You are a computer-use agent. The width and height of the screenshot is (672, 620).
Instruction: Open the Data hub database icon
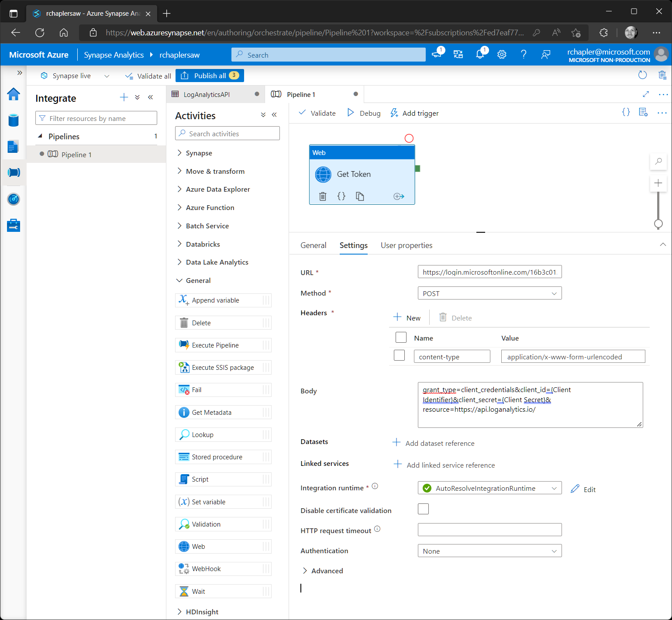[14, 120]
